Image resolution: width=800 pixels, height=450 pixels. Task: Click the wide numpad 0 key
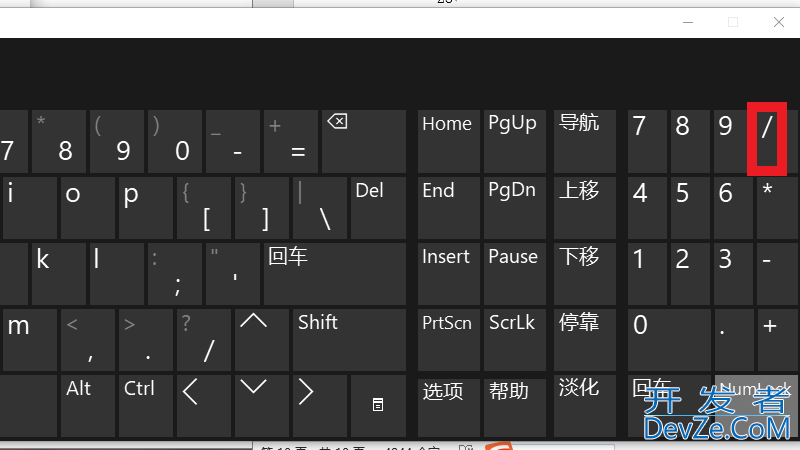[669, 339]
